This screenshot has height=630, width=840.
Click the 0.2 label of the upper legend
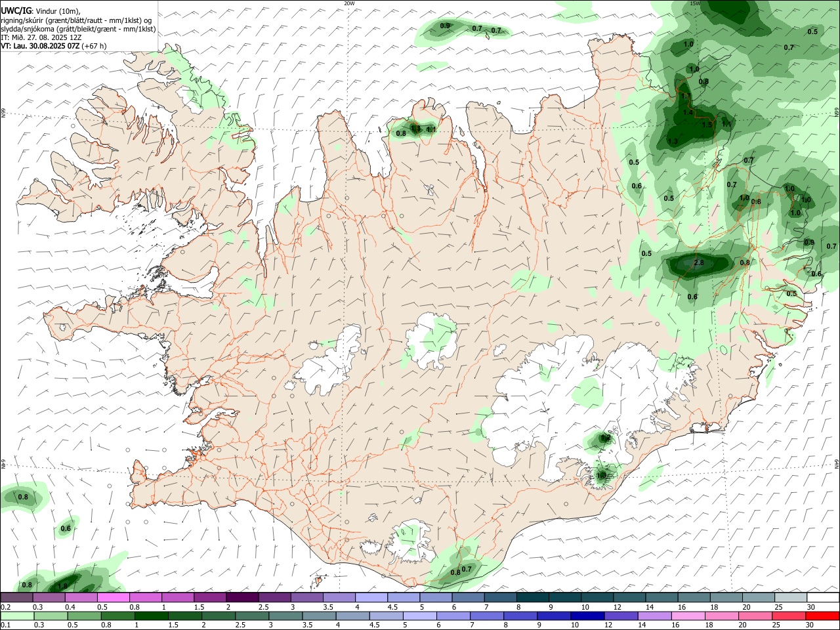[5, 607]
